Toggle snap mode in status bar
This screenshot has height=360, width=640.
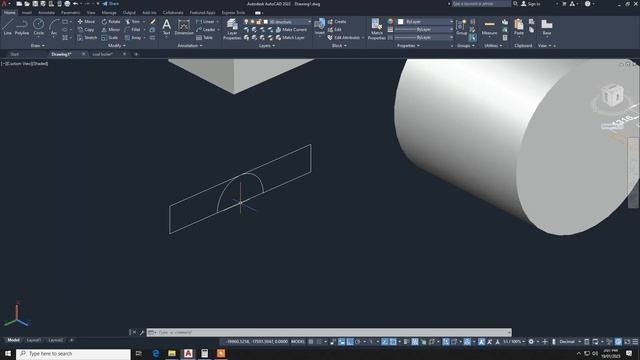point(320,342)
